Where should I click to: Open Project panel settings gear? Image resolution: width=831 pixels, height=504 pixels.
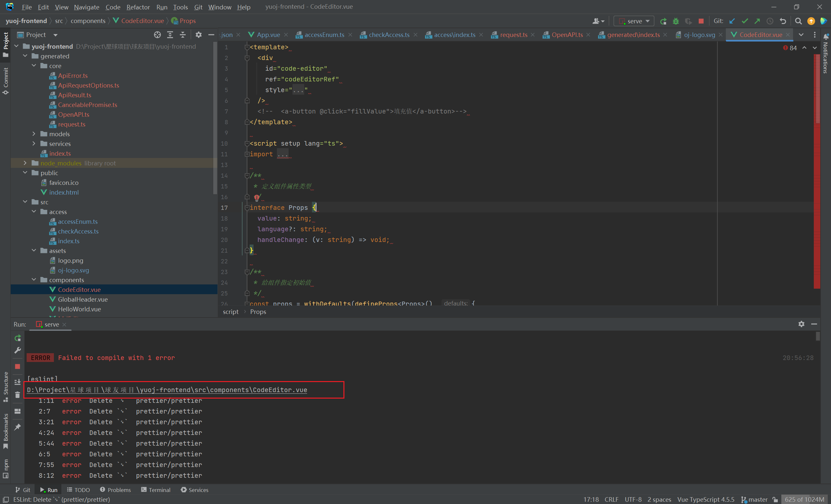198,35
